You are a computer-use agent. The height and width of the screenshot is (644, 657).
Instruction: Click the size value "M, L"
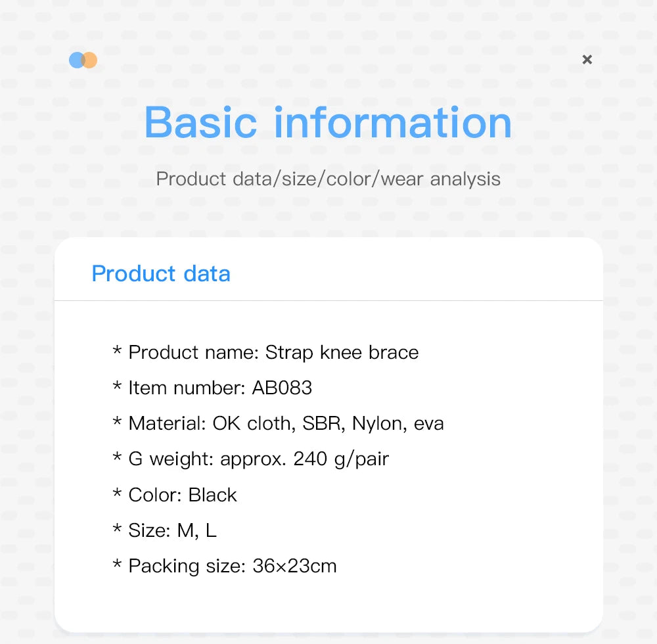click(196, 530)
